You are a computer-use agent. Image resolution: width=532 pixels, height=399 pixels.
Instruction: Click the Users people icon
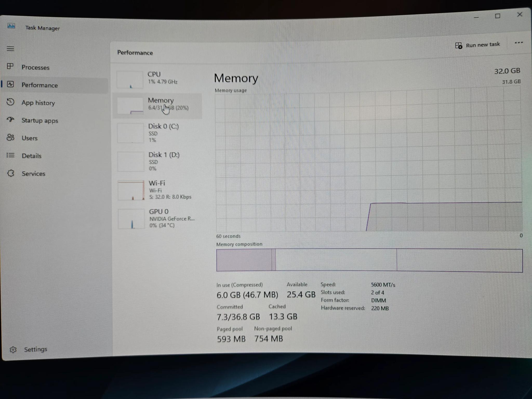click(x=10, y=137)
